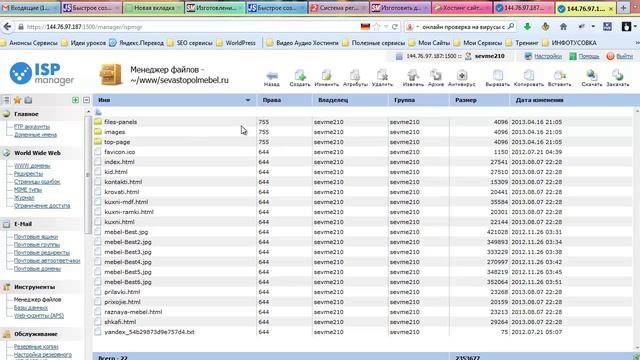Collapse all sidebar sections minus icon
Image resolution: width=640 pixels, height=360 pixels.
[86, 100]
